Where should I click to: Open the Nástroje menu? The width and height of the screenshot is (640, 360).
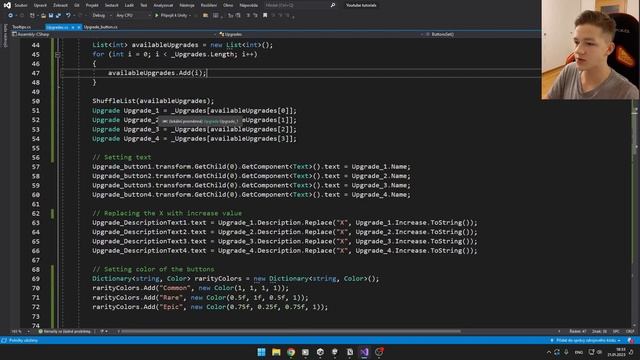click(187, 5)
